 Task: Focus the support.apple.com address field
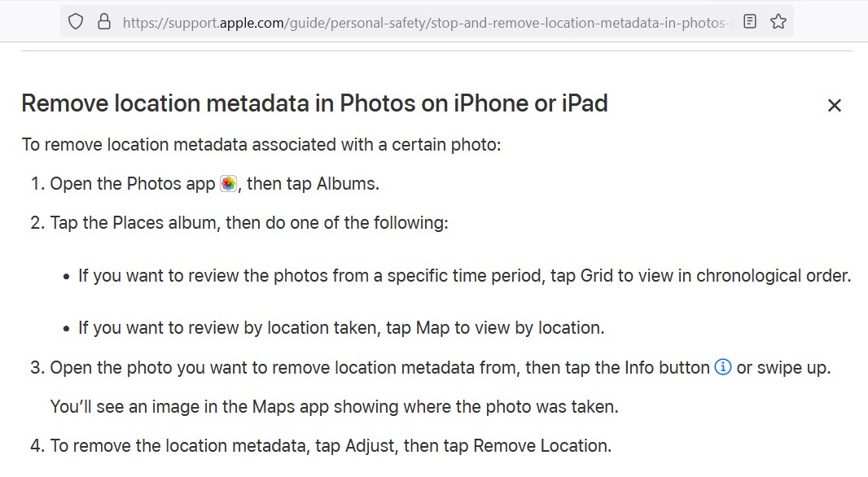[427, 22]
